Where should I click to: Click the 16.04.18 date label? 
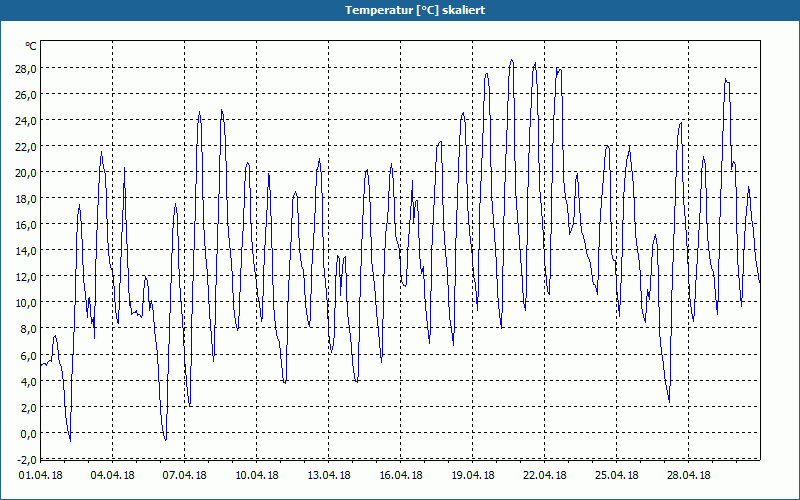click(401, 476)
